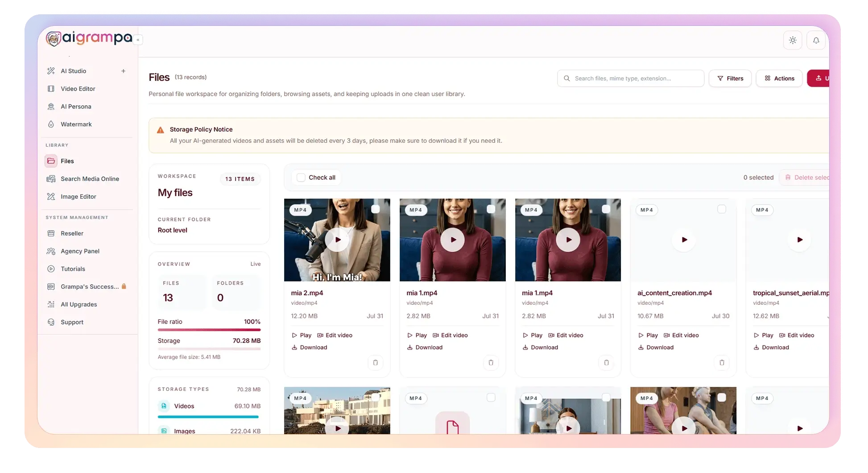
Task: Go to Agency Panel
Action: [80, 251]
